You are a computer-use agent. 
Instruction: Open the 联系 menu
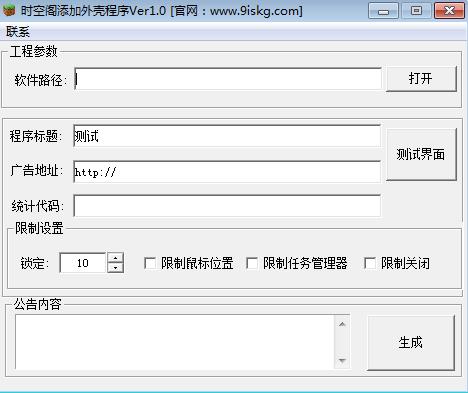[x=18, y=32]
